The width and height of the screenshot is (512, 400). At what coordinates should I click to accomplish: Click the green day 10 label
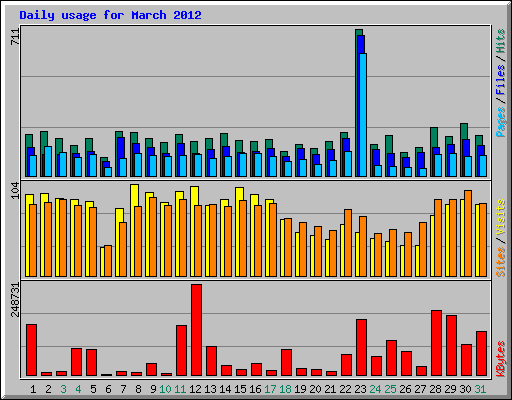(165, 389)
